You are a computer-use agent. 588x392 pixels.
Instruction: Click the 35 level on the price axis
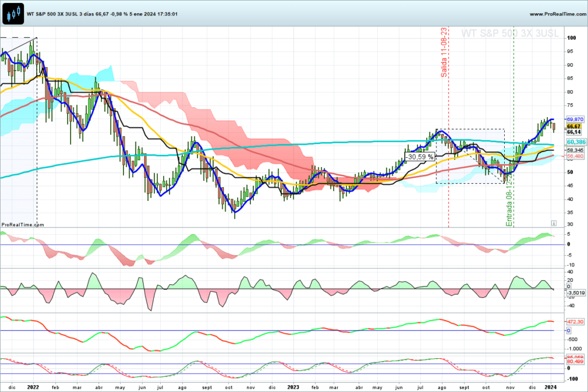tap(570, 212)
